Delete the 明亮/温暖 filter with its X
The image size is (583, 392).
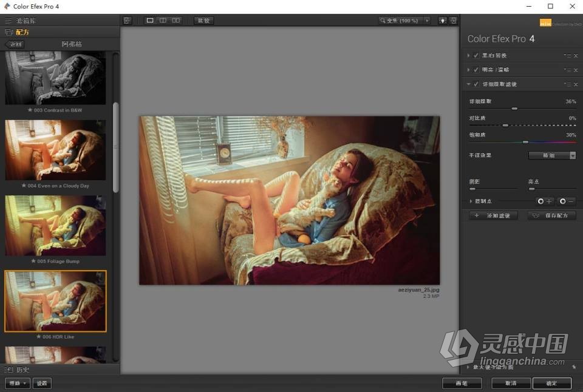point(576,70)
